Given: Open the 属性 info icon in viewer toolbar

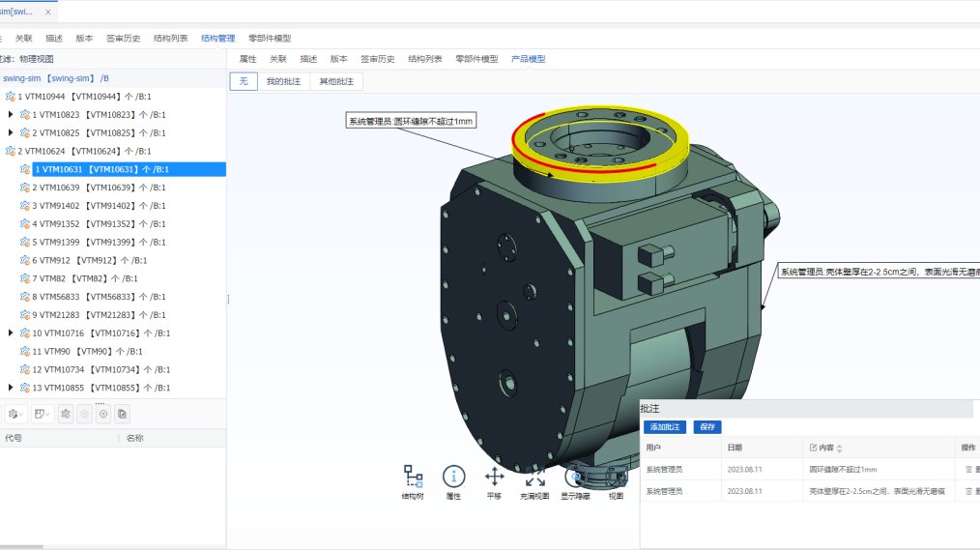Looking at the screenshot, I should point(453,477).
